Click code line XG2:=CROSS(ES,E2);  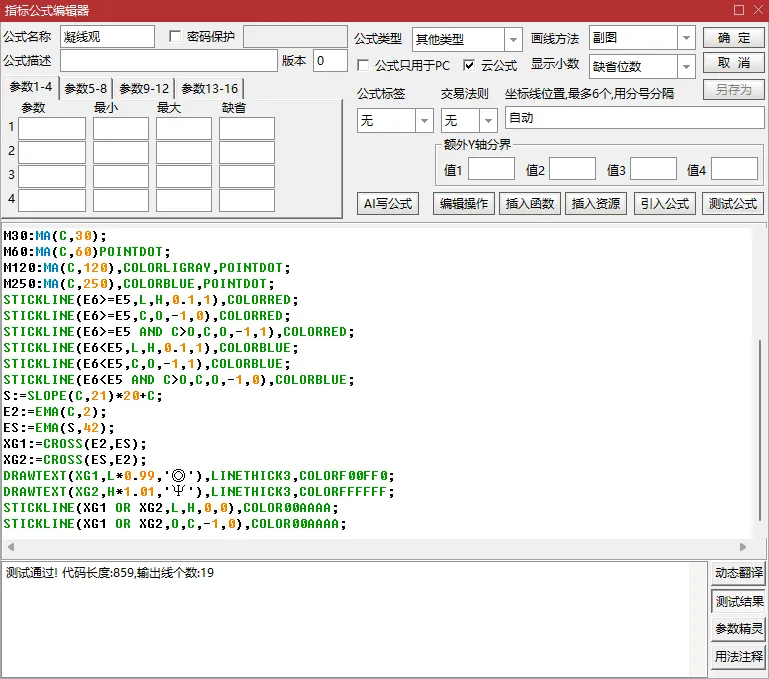coord(75,460)
